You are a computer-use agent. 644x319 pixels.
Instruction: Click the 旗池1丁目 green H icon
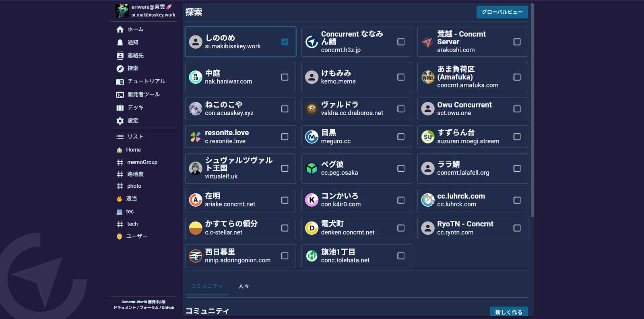[x=312, y=256]
